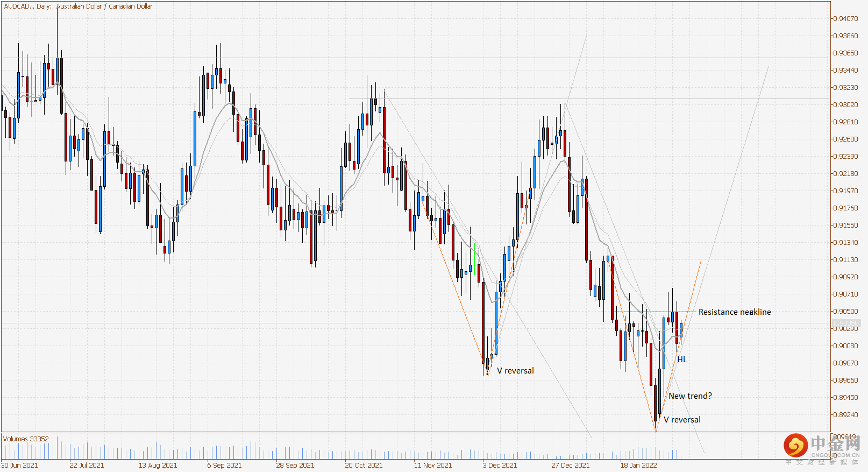Image resolution: width=868 pixels, height=472 pixels.
Task: Click the 0.92390 price axis value
Action: point(845,157)
